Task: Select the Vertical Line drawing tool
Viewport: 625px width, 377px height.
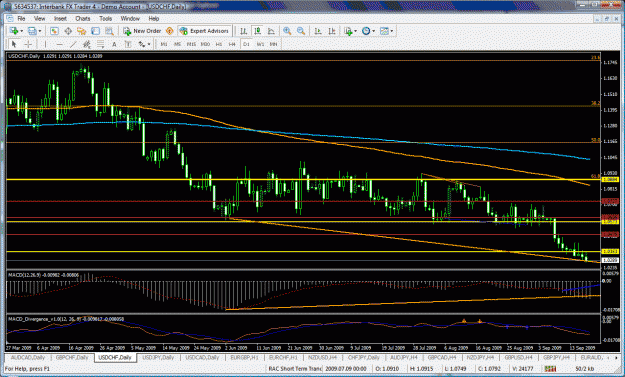Action: coord(45,44)
